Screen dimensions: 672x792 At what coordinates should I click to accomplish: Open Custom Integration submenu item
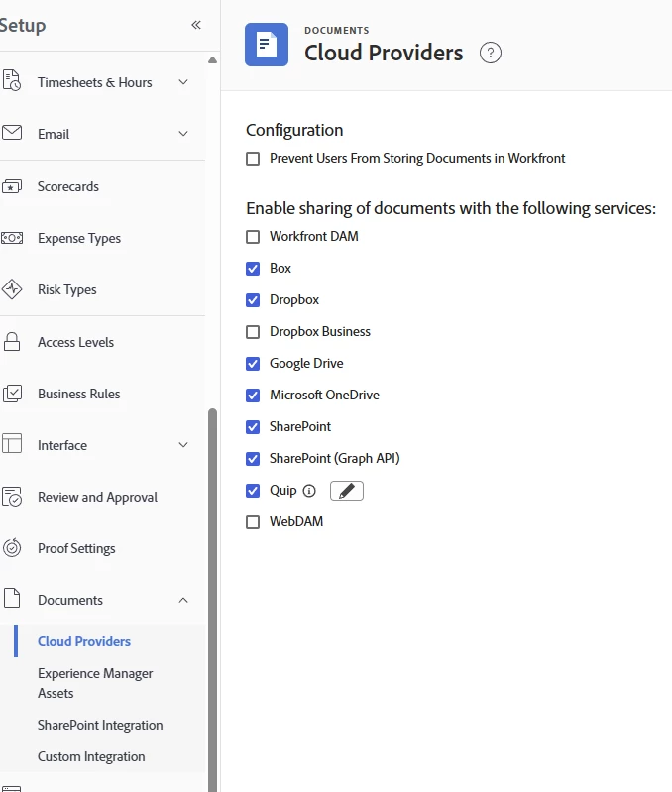[91, 757]
